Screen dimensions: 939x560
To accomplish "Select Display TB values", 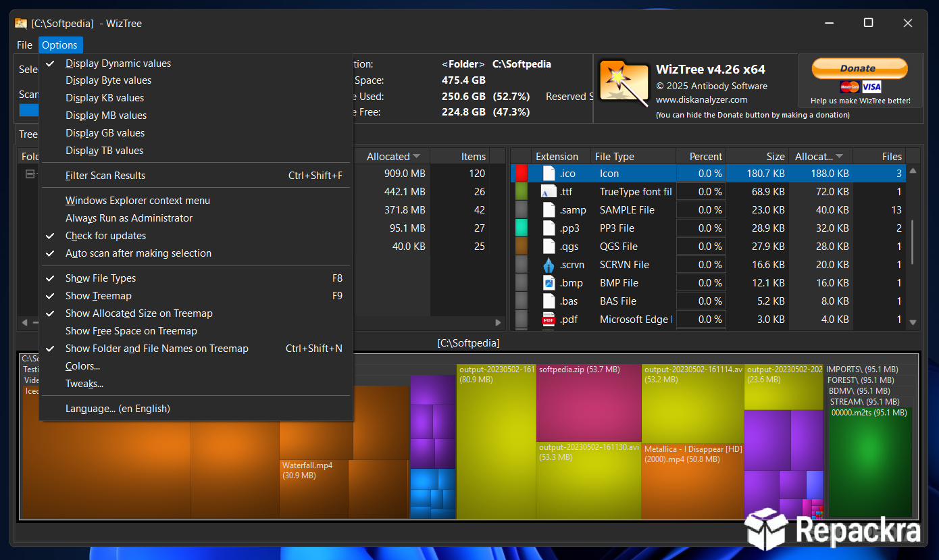I will (x=196, y=151).
